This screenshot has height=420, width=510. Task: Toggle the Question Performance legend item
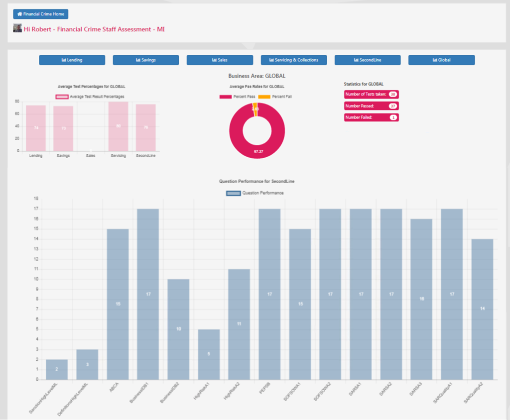click(255, 193)
